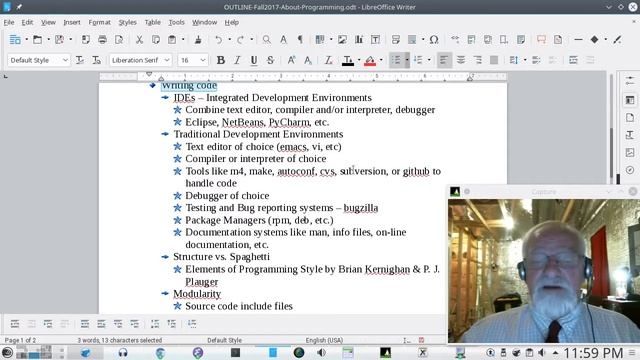
Task: Click the Insert Line icon
Action: [x=578, y=40]
